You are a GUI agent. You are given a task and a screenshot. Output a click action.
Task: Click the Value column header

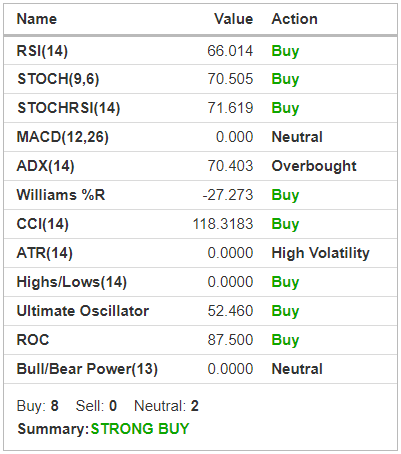click(233, 19)
